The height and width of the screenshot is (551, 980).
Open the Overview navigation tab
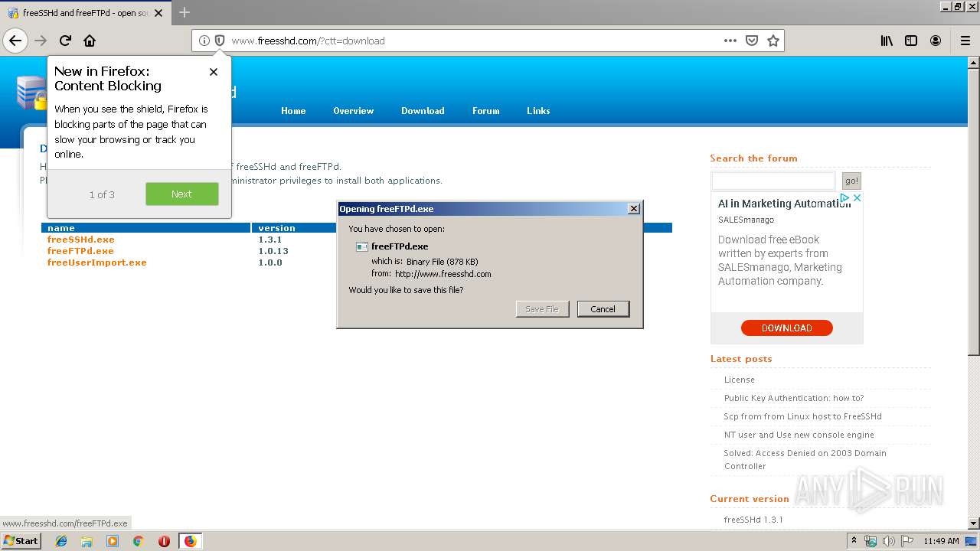click(354, 111)
